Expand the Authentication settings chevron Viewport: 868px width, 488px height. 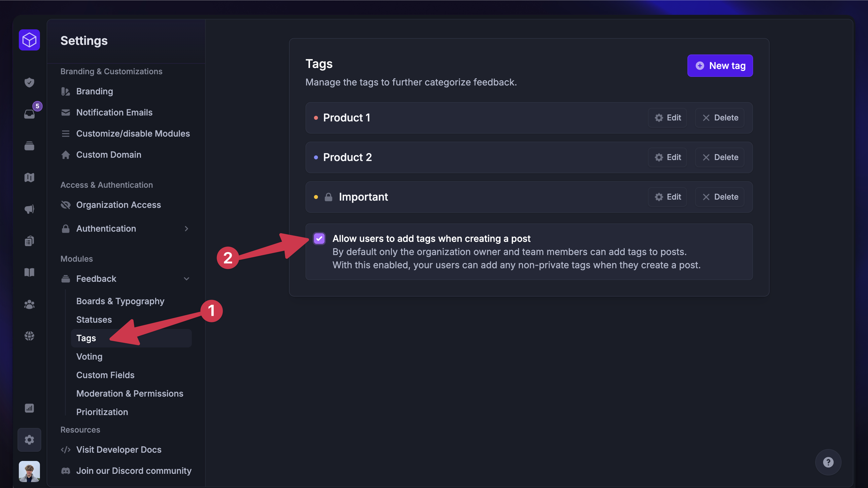187,229
